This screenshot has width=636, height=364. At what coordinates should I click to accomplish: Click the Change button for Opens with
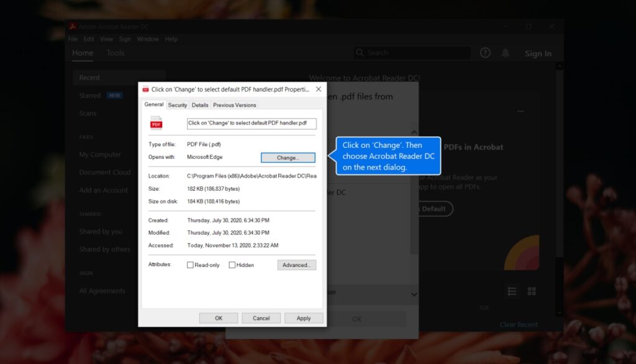tap(288, 157)
